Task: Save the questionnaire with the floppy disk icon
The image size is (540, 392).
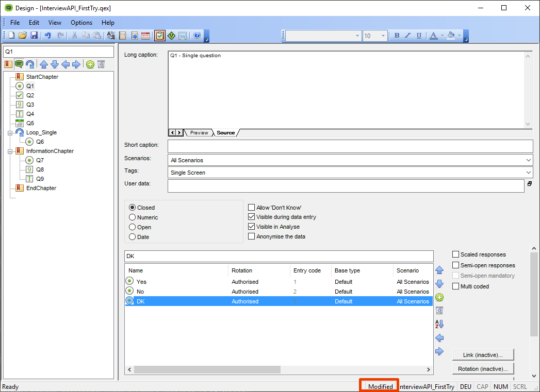Action: (x=34, y=36)
